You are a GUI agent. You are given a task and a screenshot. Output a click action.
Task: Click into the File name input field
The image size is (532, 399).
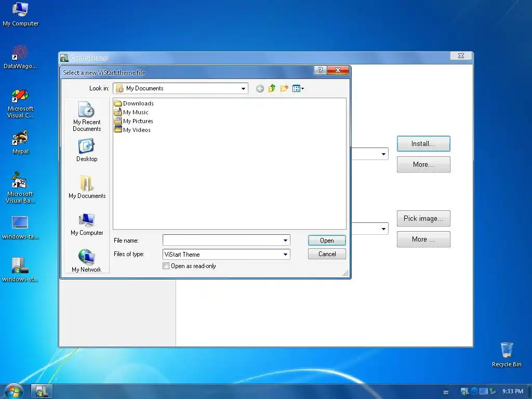(222, 240)
